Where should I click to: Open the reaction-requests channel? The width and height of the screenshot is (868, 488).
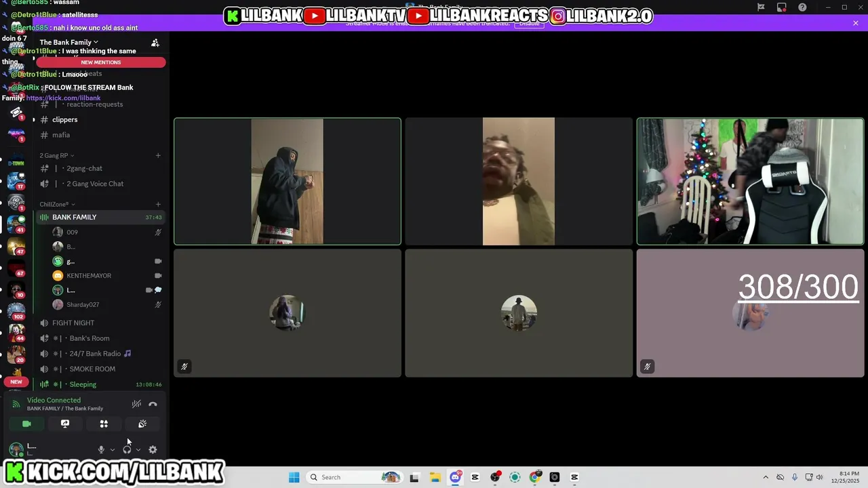pyautogui.click(x=100, y=104)
